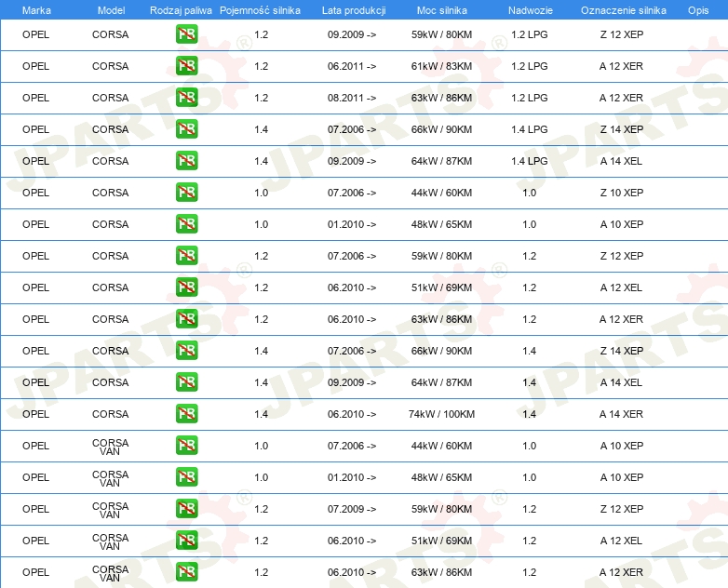Screen dimensions: 728x588
Task: Click the fuel icon in the 74kW / 100KM row
Action: coord(186,413)
